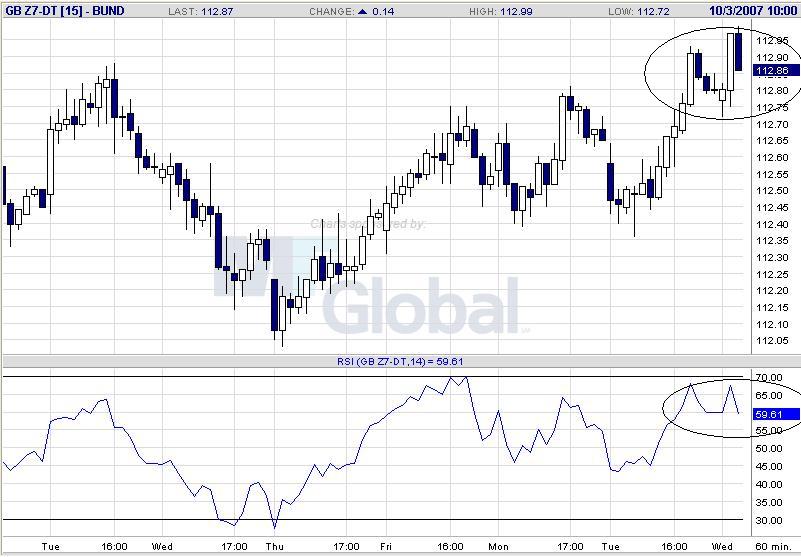The width and height of the screenshot is (801, 557).
Task: Click the 112.95 price axis label
Action: [772, 41]
